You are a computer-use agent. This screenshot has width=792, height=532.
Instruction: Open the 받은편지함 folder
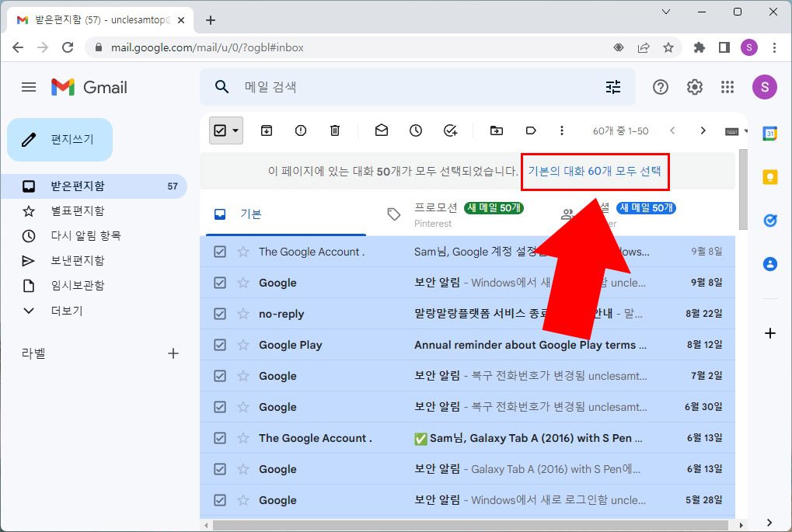click(94, 186)
